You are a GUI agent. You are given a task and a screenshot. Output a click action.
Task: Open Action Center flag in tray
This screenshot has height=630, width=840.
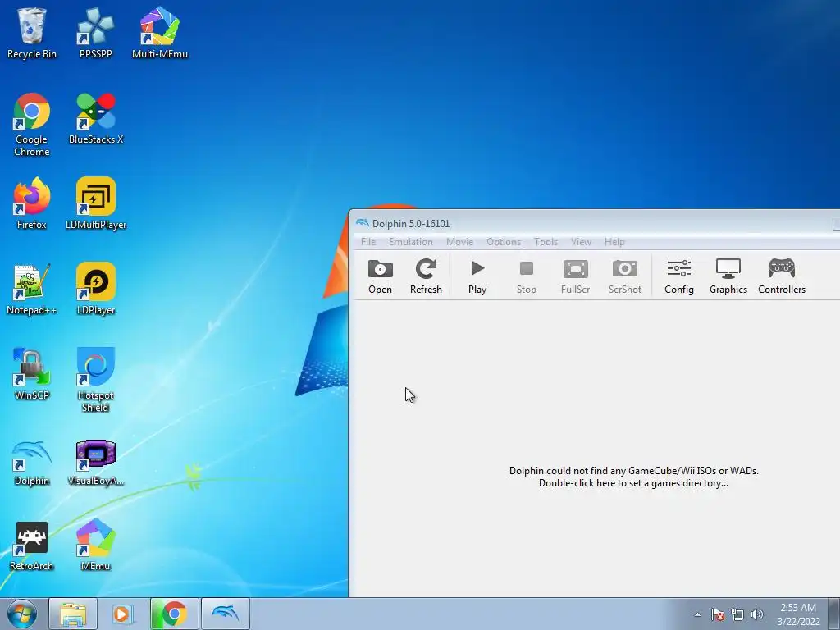click(717, 614)
